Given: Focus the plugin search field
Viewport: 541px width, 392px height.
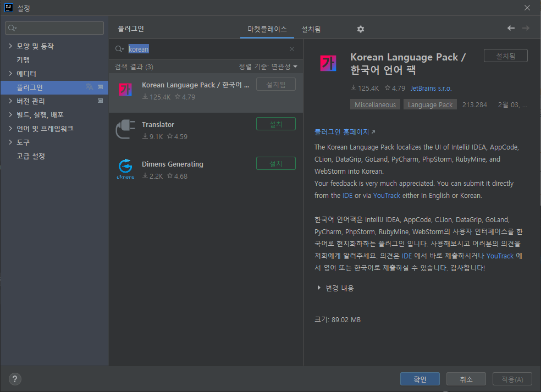Looking at the screenshot, I should pos(206,49).
